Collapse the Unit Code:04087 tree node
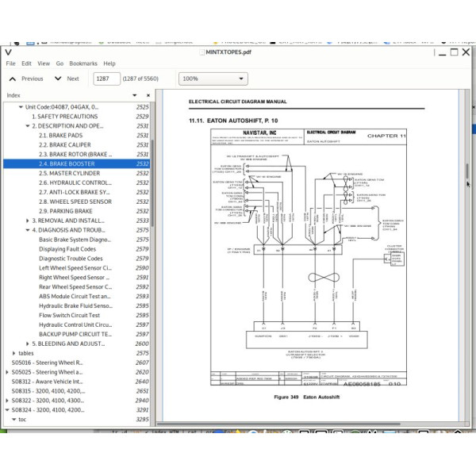The width and height of the screenshot is (476, 476). (21, 106)
